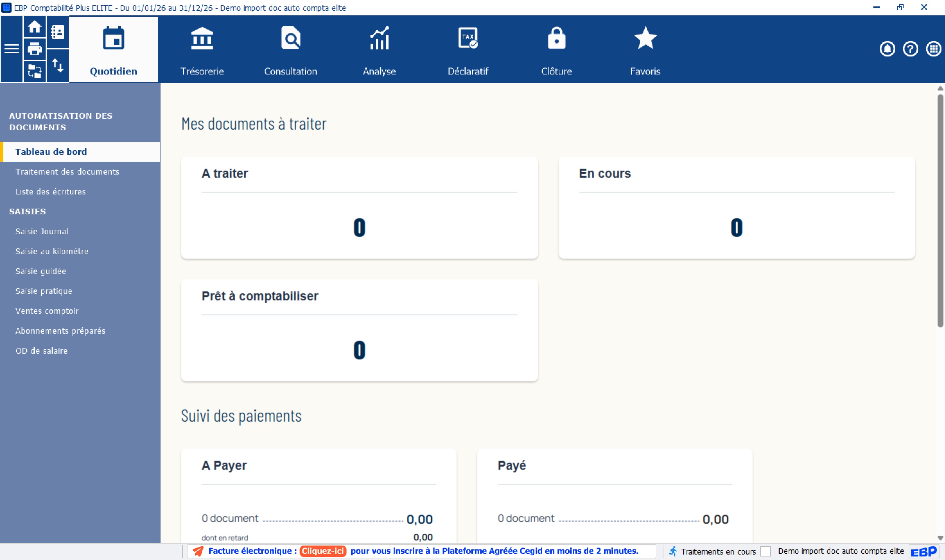This screenshot has width=945, height=560.
Task: Select Saisie Journal in sidebar
Action: [42, 231]
